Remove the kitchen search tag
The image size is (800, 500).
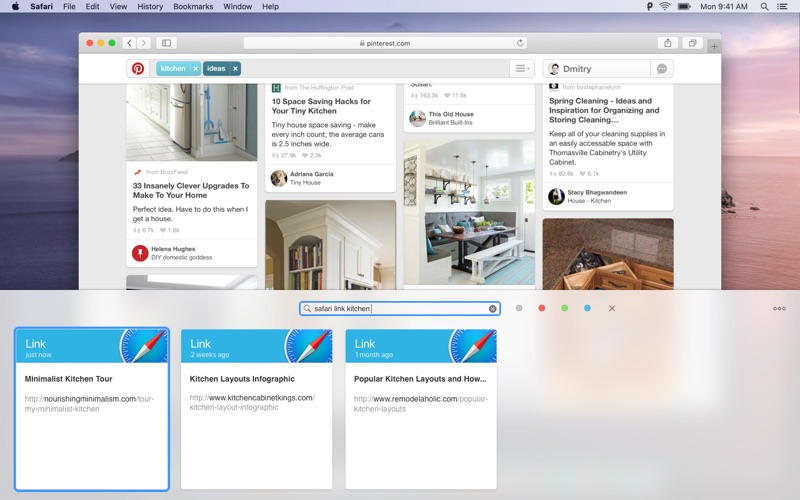tap(195, 68)
